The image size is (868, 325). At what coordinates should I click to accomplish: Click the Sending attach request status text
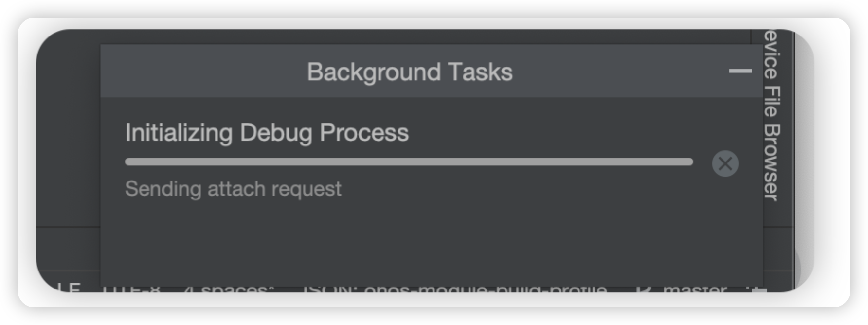coord(233,189)
